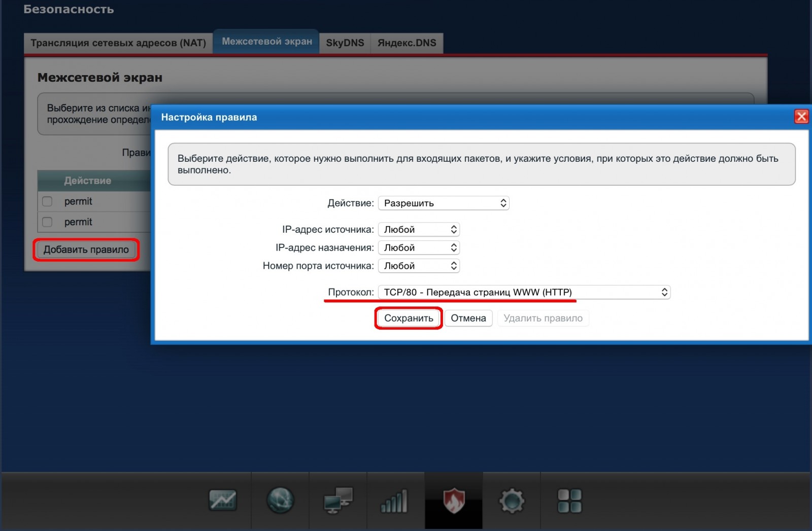Select the second permit row text
The width and height of the screenshot is (812, 531).
pyautogui.click(x=78, y=222)
